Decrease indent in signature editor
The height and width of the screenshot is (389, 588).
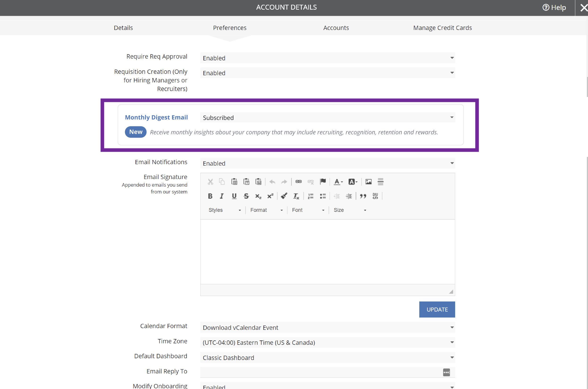337,196
